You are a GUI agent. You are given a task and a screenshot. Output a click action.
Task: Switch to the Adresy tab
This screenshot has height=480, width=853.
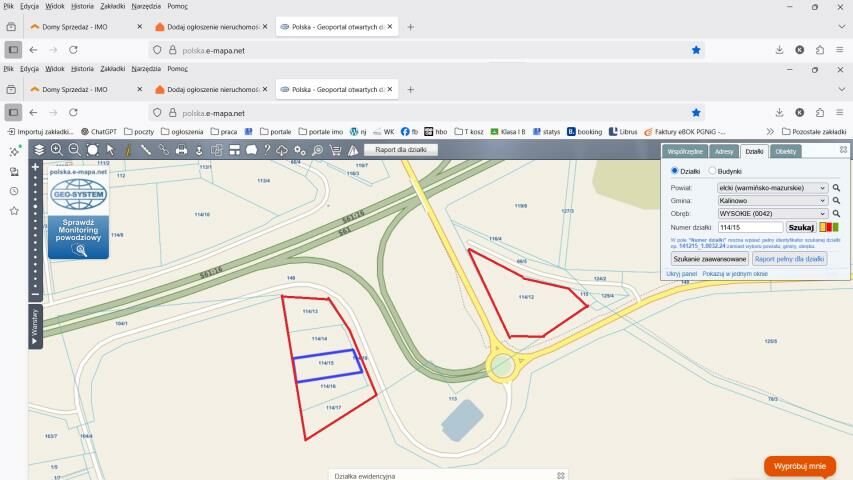point(724,151)
